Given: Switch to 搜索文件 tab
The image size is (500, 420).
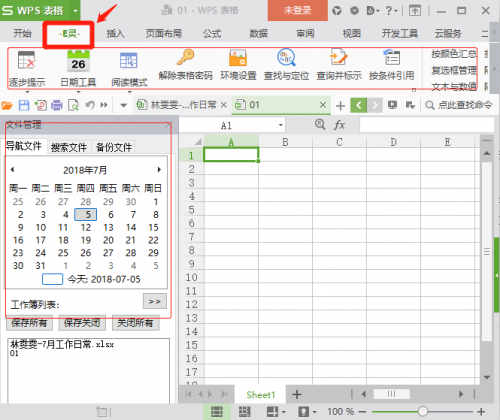Looking at the screenshot, I should (69, 147).
